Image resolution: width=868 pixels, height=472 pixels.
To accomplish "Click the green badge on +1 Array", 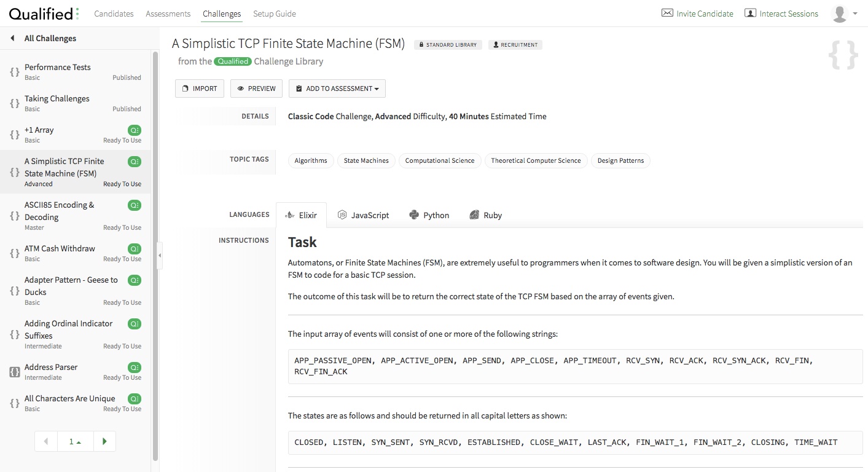I will tap(135, 130).
